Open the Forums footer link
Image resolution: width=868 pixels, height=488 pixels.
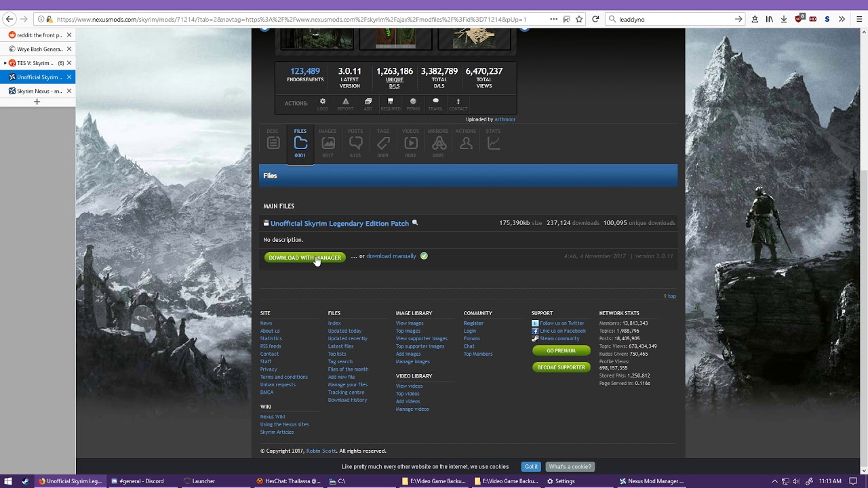click(x=472, y=339)
